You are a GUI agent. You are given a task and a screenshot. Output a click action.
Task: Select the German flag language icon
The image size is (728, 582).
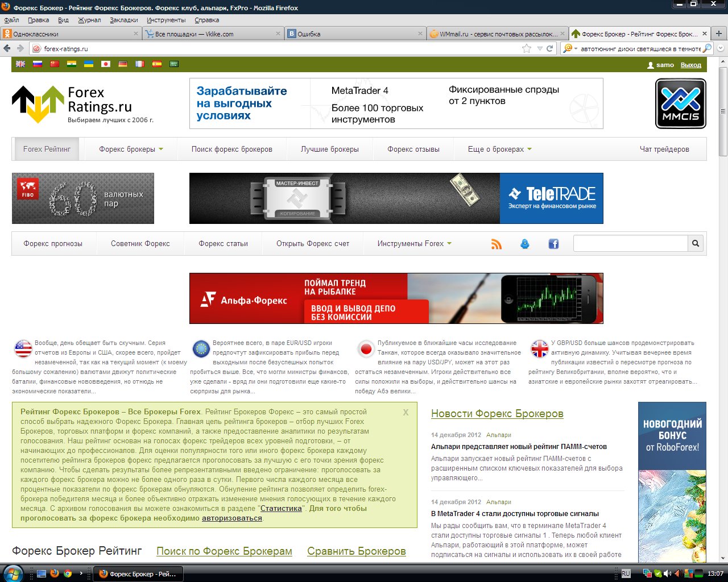(123, 64)
